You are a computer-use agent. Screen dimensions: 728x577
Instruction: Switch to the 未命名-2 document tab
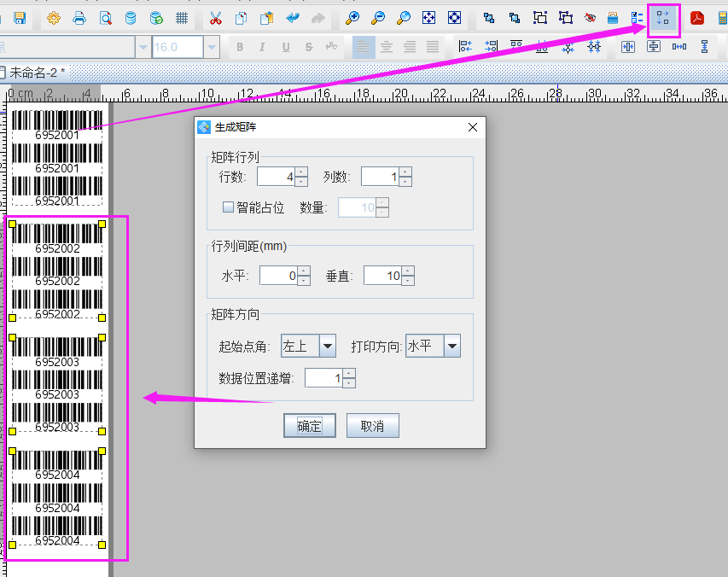pyautogui.click(x=38, y=73)
